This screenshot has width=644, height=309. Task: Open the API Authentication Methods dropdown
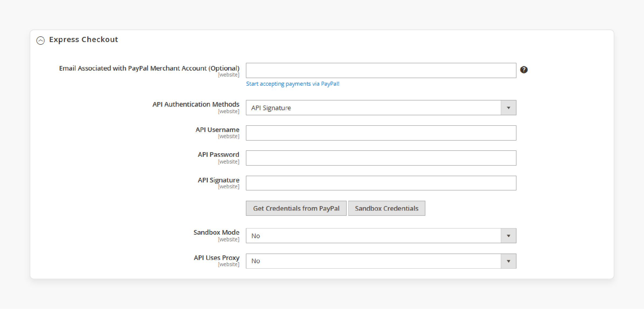381,108
